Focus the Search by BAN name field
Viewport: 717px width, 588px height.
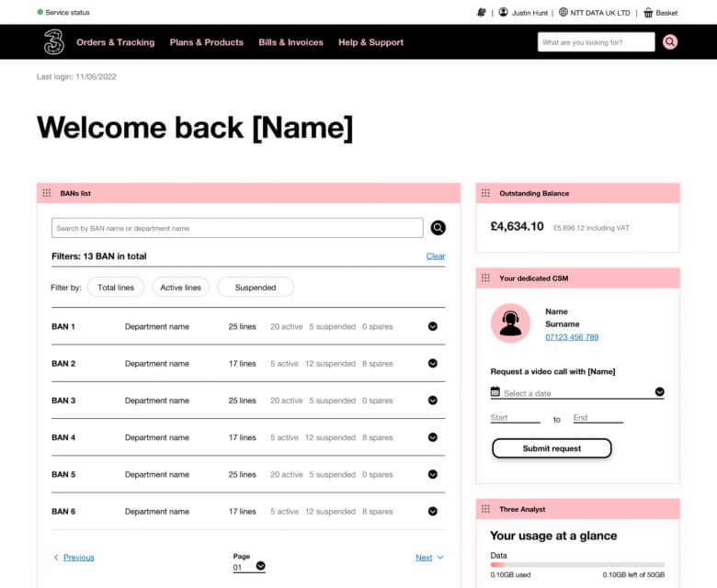(237, 228)
